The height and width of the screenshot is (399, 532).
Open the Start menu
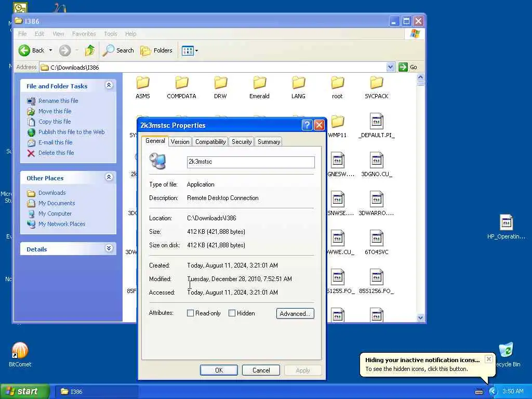pyautogui.click(x=25, y=392)
